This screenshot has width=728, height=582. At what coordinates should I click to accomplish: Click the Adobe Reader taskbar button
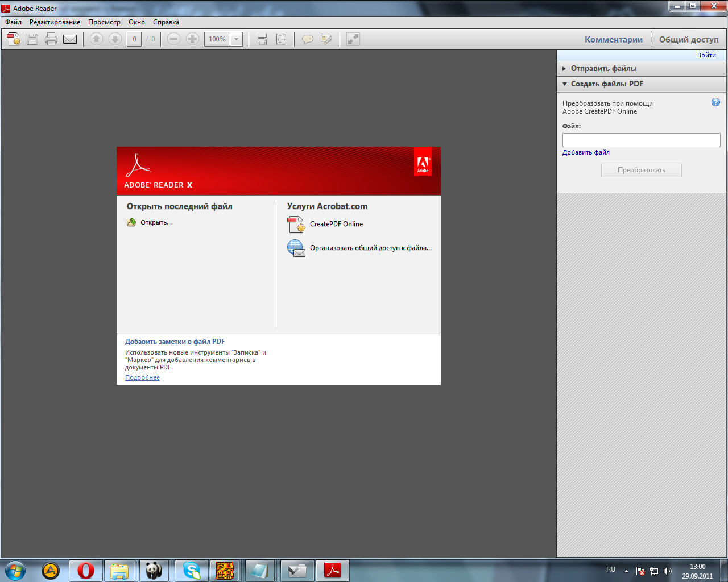332,570
